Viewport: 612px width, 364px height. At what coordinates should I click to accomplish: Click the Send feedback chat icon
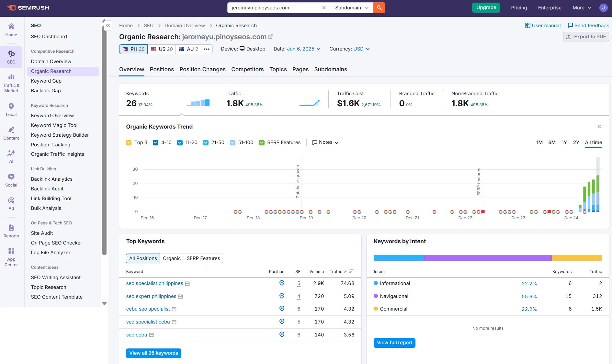click(x=570, y=25)
